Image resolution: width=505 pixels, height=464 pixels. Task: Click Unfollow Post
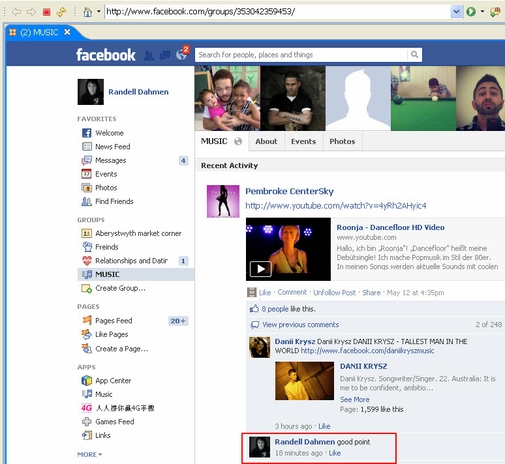pyautogui.click(x=334, y=293)
